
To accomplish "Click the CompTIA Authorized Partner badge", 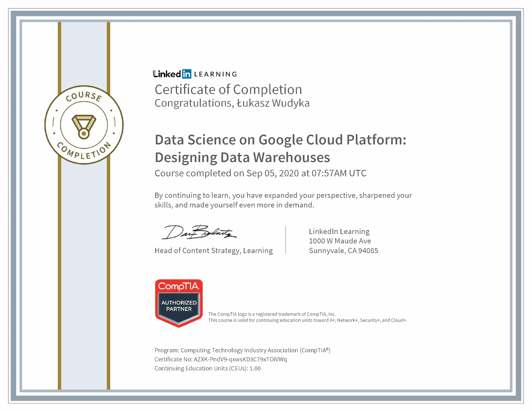I will [x=179, y=303].
